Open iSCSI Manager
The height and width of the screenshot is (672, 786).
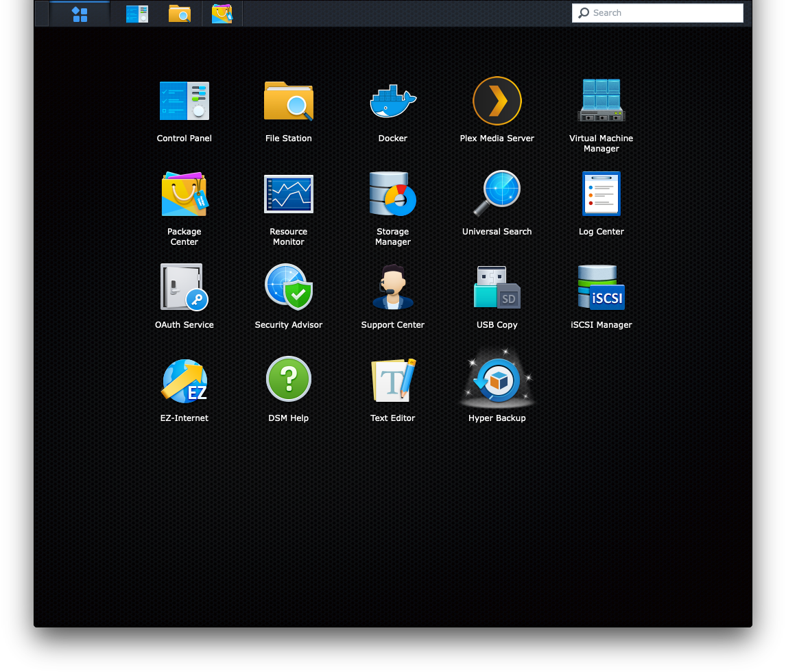click(601, 287)
